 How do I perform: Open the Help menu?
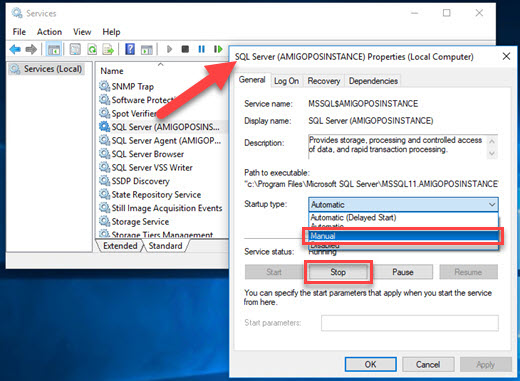pos(111,32)
